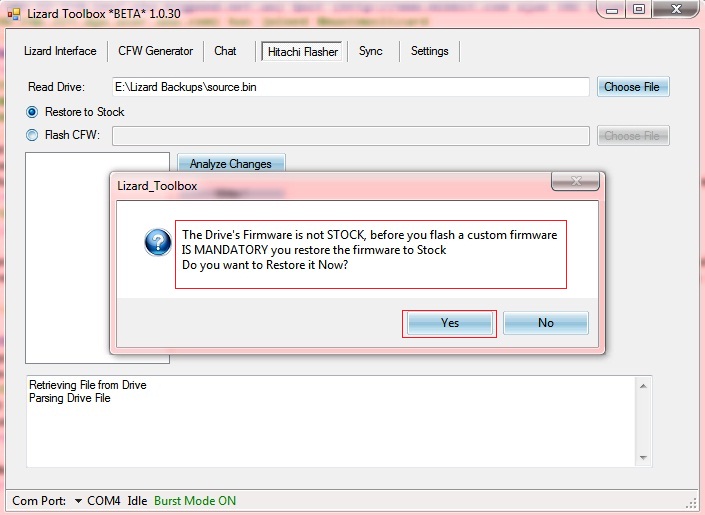The width and height of the screenshot is (705, 515).
Task: Click the disabled Flash CFW Choose File button
Action: point(633,136)
